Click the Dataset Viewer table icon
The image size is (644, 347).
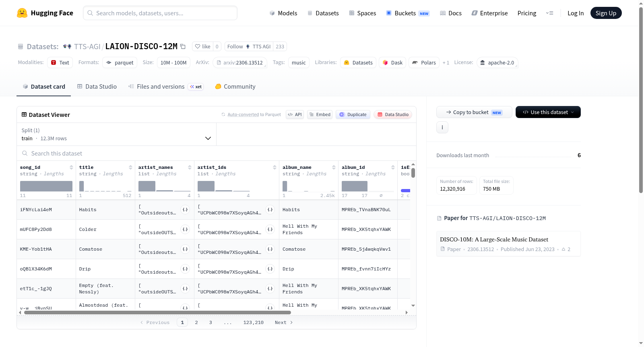pos(24,115)
